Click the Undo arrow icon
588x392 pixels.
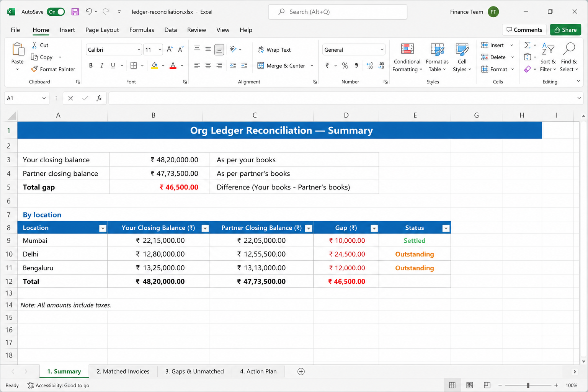[x=88, y=11]
